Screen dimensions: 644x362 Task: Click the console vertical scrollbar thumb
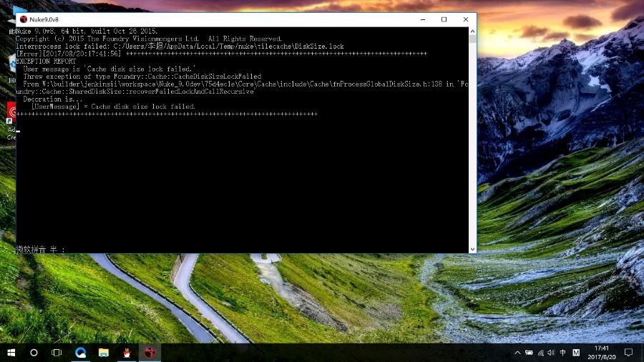[473, 39]
